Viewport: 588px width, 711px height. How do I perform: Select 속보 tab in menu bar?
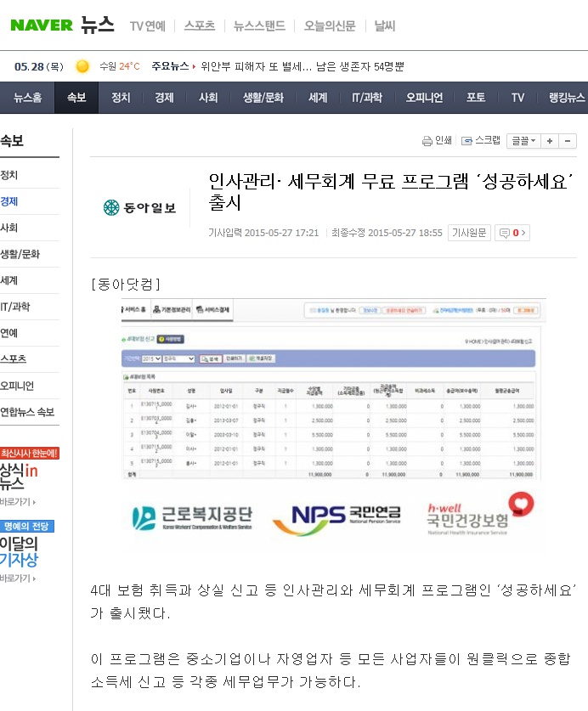76,98
